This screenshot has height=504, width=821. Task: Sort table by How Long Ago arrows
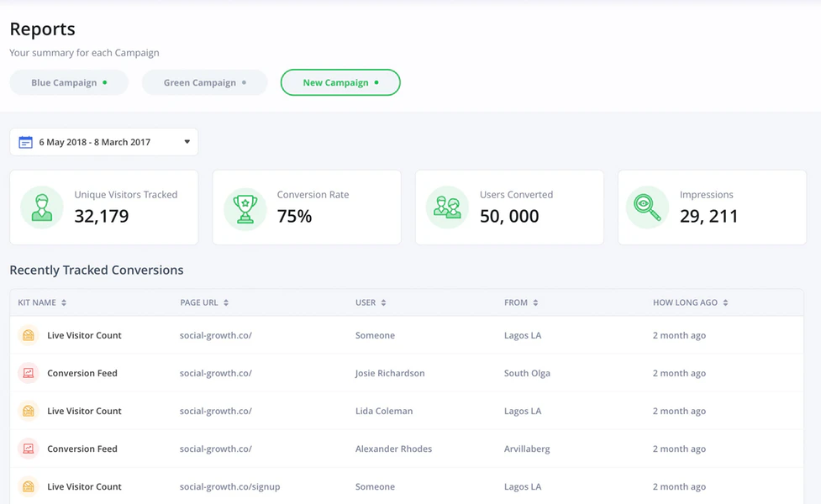click(725, 302)
